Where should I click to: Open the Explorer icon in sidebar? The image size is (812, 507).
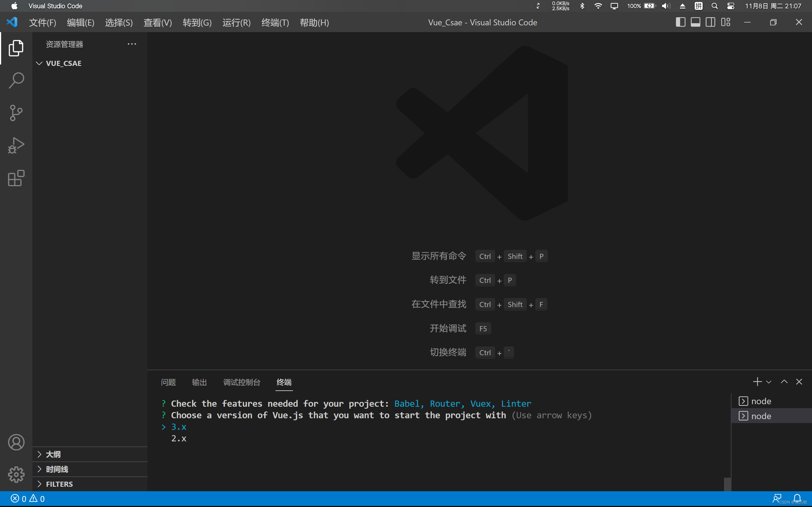pyautogui.click(x=16, y=48)
